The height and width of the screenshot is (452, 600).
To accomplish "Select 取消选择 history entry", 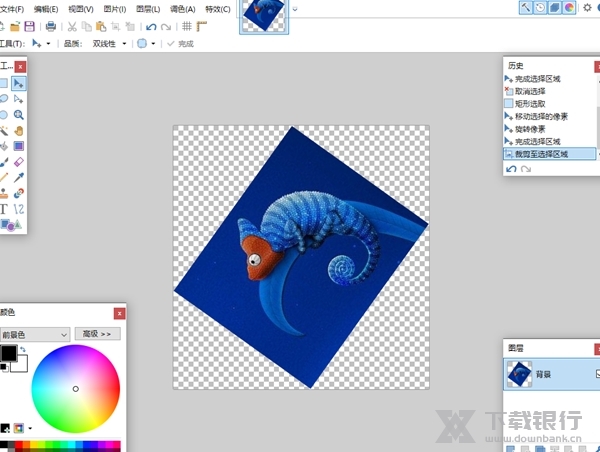I will [x=530, y=91].
